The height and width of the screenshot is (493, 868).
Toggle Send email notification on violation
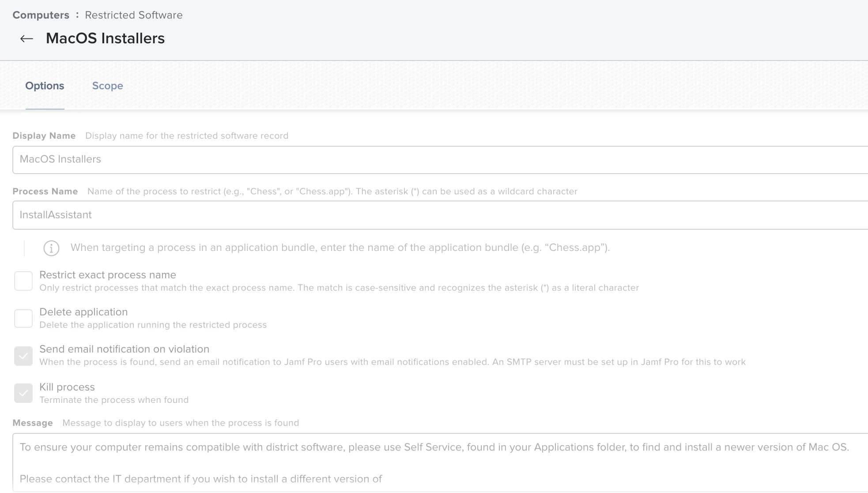23,356
